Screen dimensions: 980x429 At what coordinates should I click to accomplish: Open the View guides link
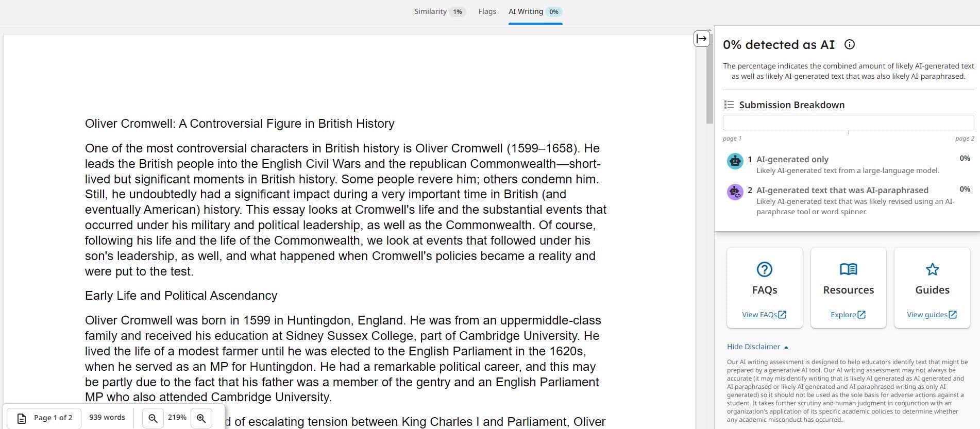pyautogui.click(x=931, y=315)
